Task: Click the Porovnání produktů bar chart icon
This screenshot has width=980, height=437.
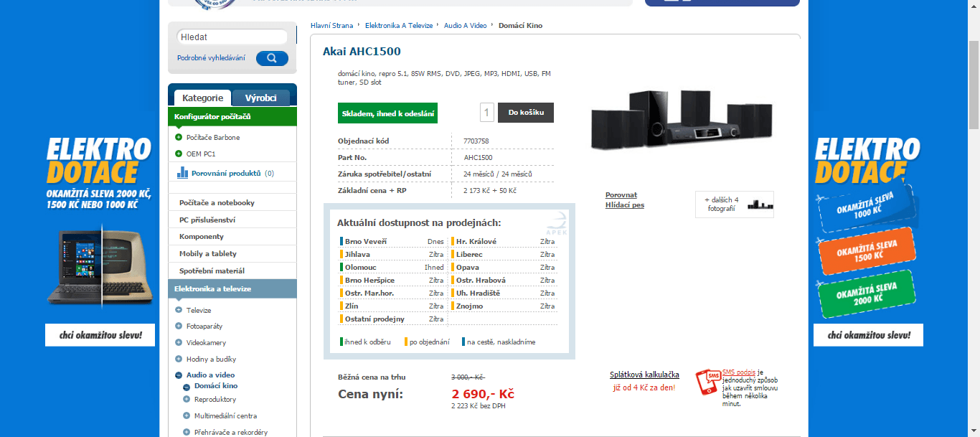Action: 182,173
